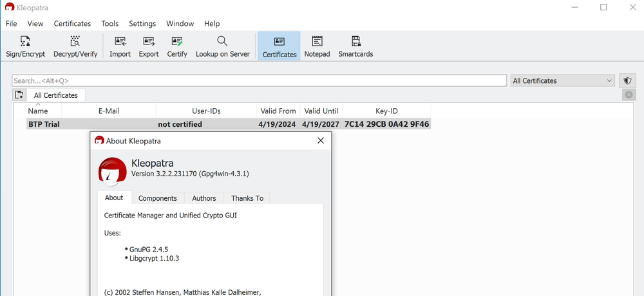Click the certificate search input field
This screenshot has height=296, width=644.
coord(258,80)
